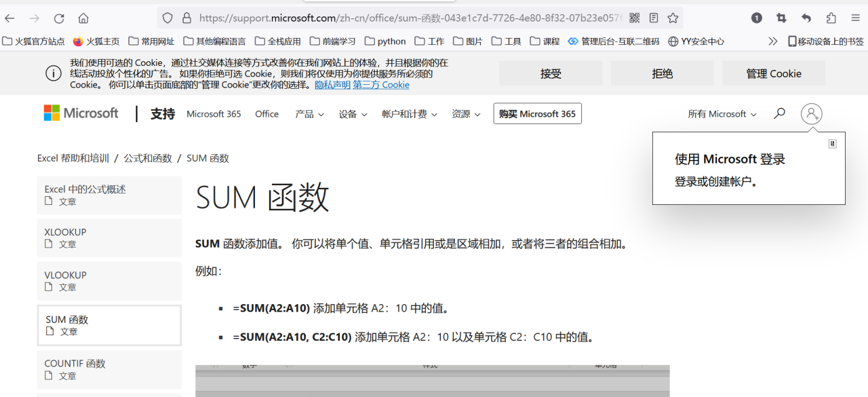Click the 管理 Cookie button
Image resolution: width=868 pixels, height=397 pixels.
pos(774,73)
